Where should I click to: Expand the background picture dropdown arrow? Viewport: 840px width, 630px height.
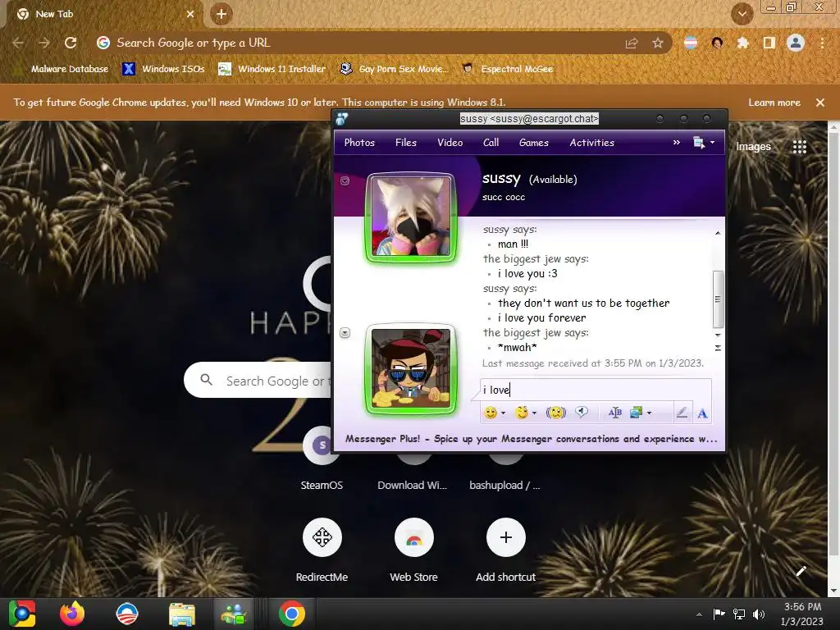tap(650, 413)
